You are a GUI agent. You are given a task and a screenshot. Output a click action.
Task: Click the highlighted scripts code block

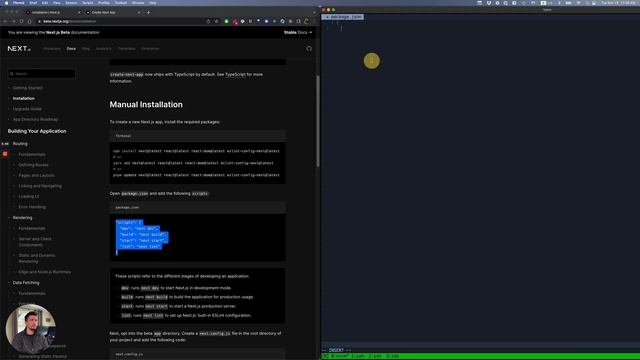(142, 237)
